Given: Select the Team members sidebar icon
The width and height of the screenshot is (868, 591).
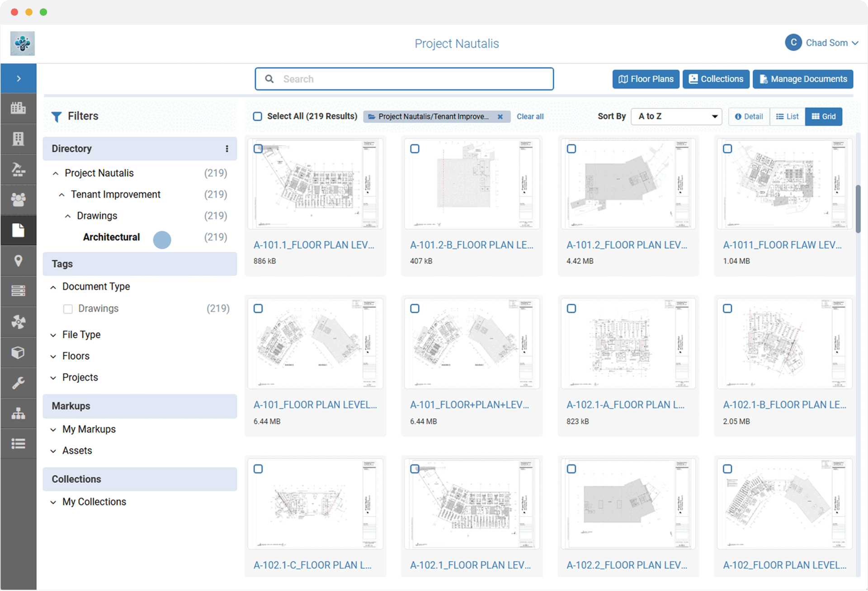Looking at the screenshot, I should click(19, 199).
